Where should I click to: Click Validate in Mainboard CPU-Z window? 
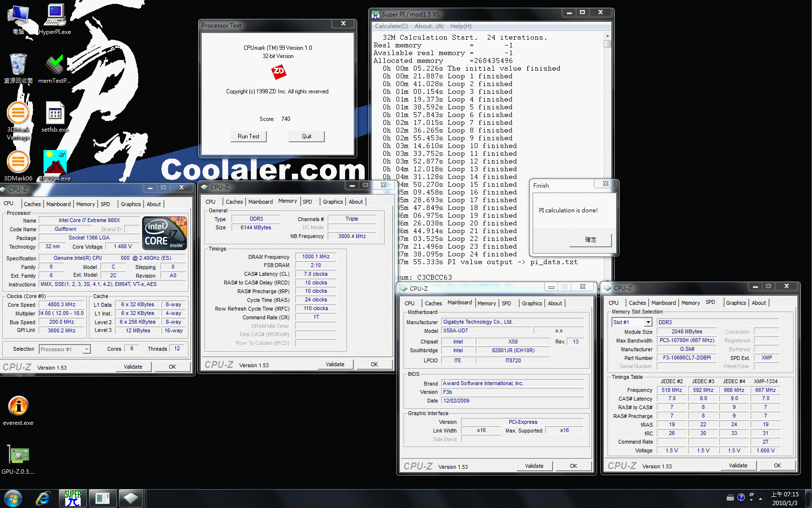tap(534, 466)
